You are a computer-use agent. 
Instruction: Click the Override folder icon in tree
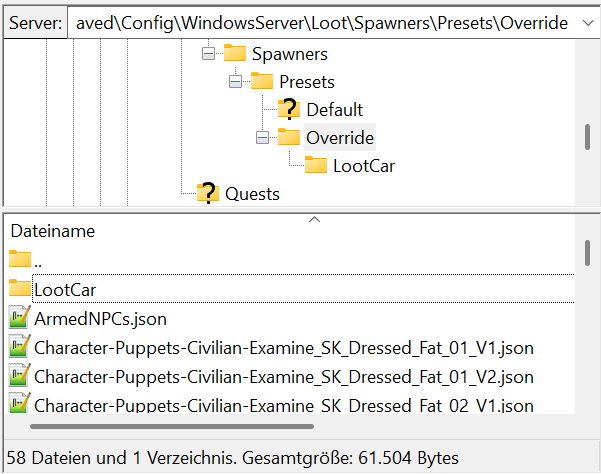tap(288, 137)
